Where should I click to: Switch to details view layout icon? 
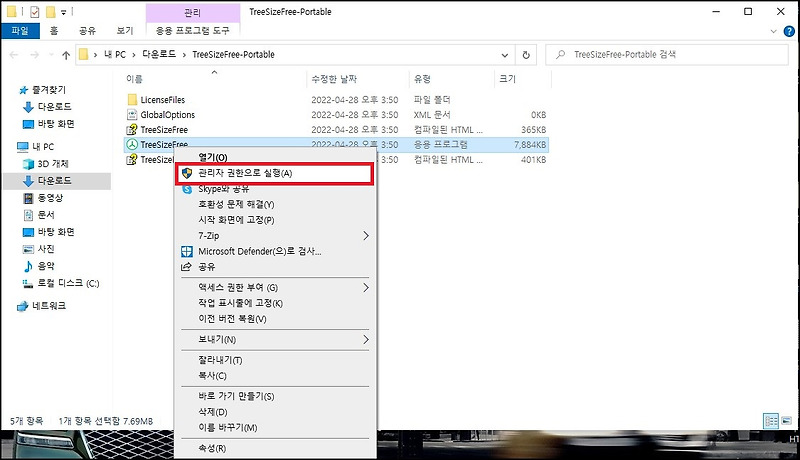tap(771, 421)
